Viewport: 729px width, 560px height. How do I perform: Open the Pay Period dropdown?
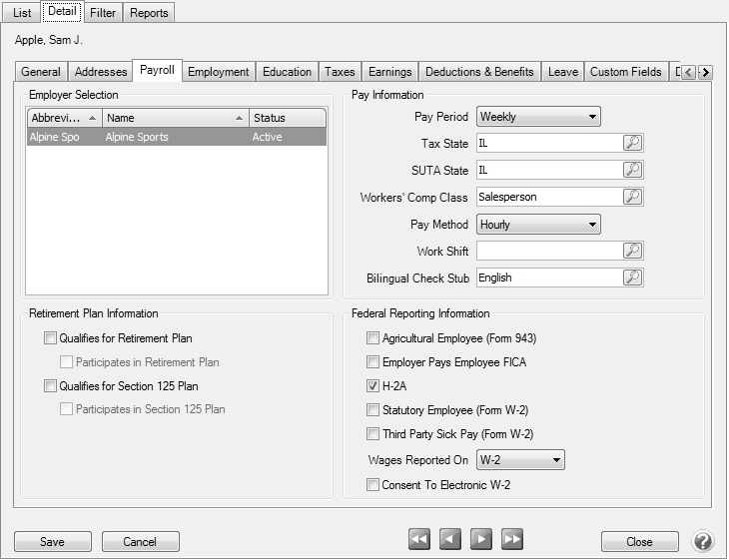[x=538, y=117]
